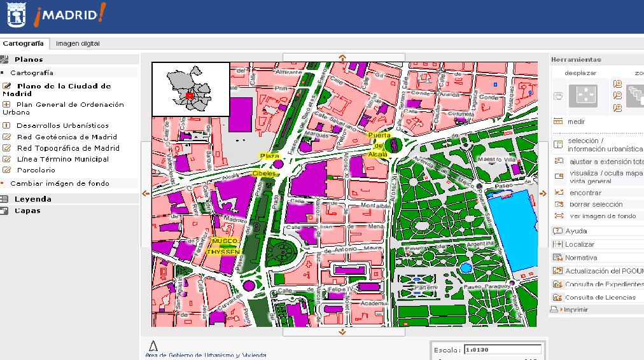The width and height of the screenshot is (644, 360).
Task: Click the hand pan tool icon
Action: point(558,96)
